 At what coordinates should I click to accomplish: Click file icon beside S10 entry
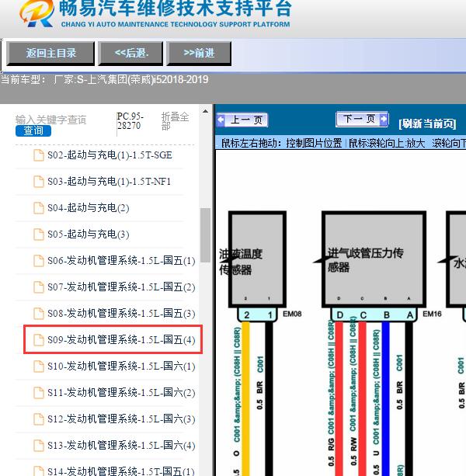tap(39, 367)
